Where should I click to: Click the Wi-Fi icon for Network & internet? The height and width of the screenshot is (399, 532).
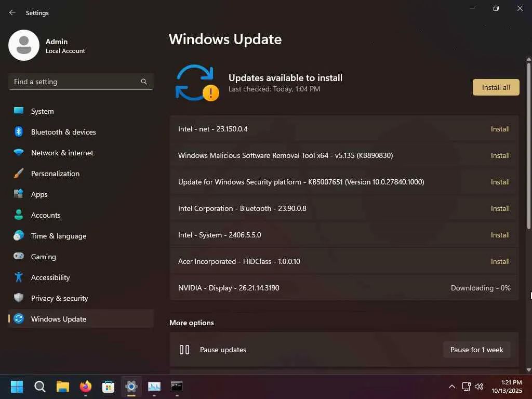tap(19, 152)
